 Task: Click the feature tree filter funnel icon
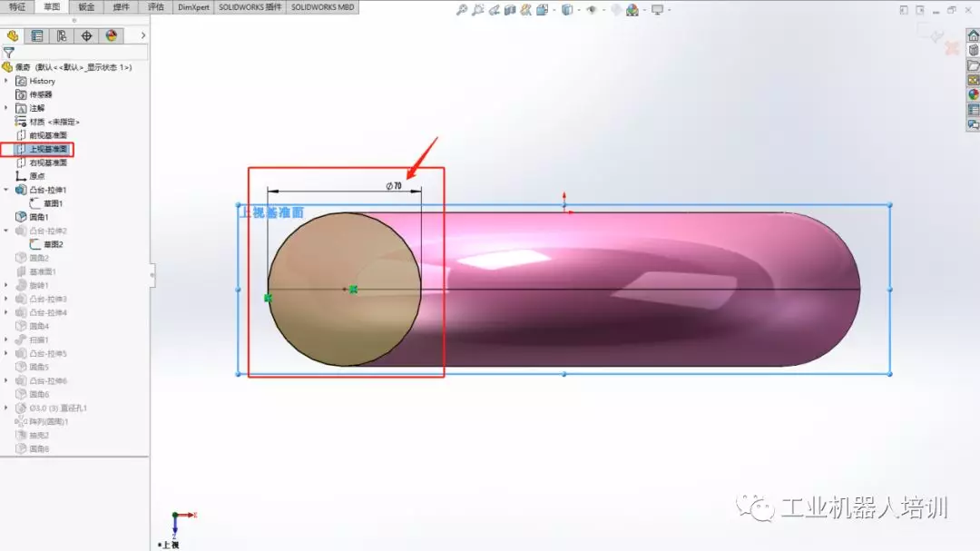coord(9,54)
